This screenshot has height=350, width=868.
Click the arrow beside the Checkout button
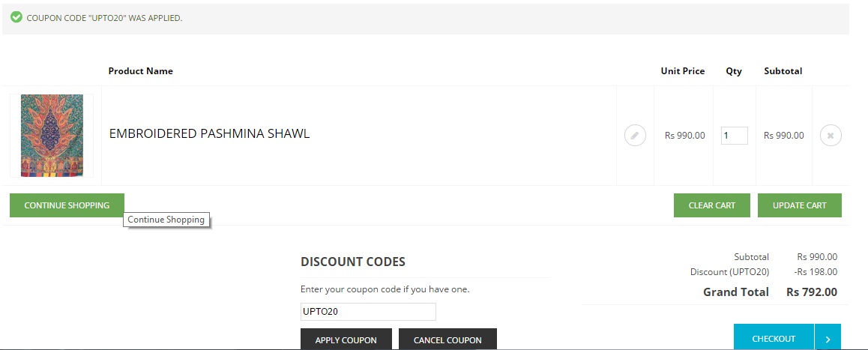828,339
